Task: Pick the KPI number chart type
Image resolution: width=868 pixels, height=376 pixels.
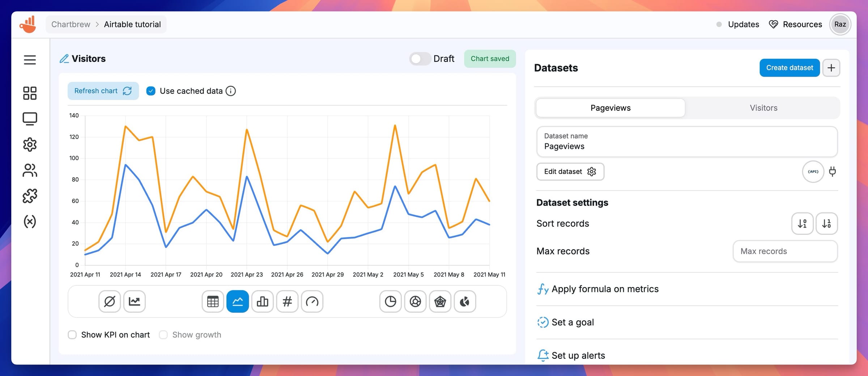Action: [287, 301]
